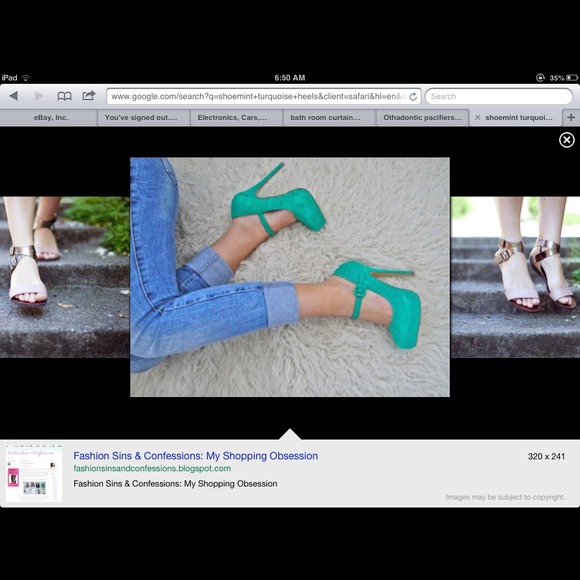Viewport: 580px width, 580px height.
Task: Add a new tab with plus
Action: coord(571,118)
